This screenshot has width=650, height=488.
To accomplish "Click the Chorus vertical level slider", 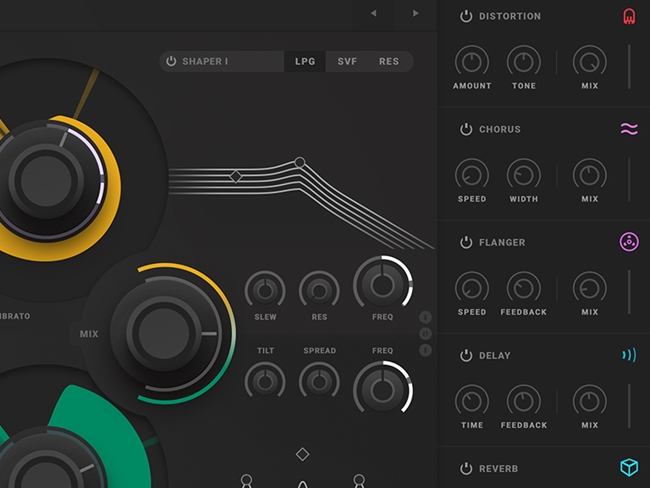I will click(629, 180).
